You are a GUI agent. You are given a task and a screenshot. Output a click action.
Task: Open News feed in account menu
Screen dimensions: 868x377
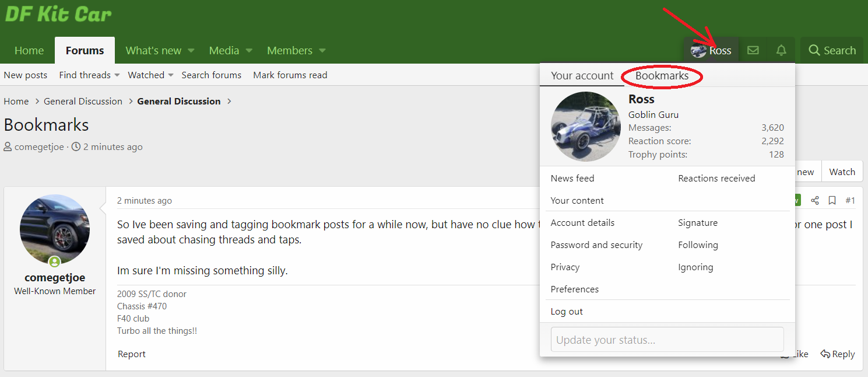572,179
